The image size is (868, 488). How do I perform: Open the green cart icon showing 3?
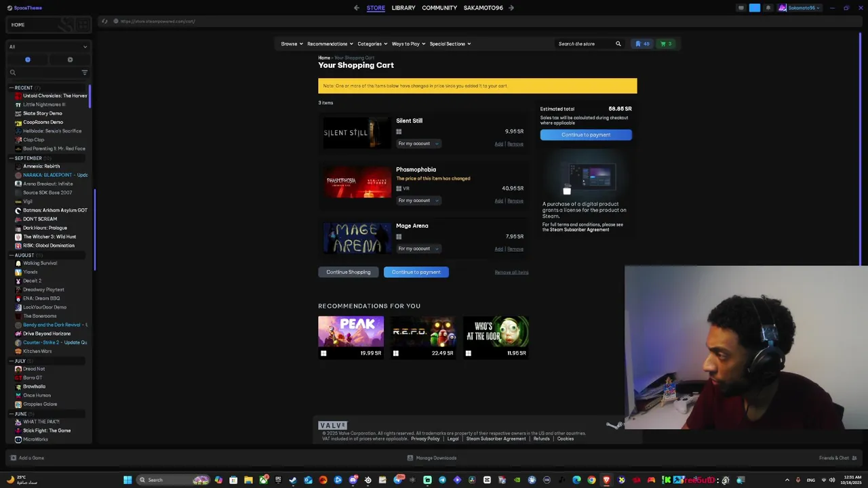click(x=666, y=44)
